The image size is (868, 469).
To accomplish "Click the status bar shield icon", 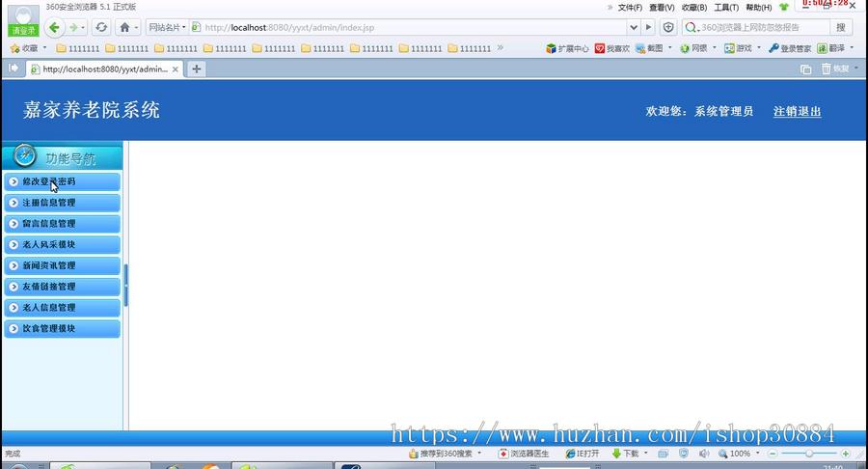I will (x=684, y=453).
